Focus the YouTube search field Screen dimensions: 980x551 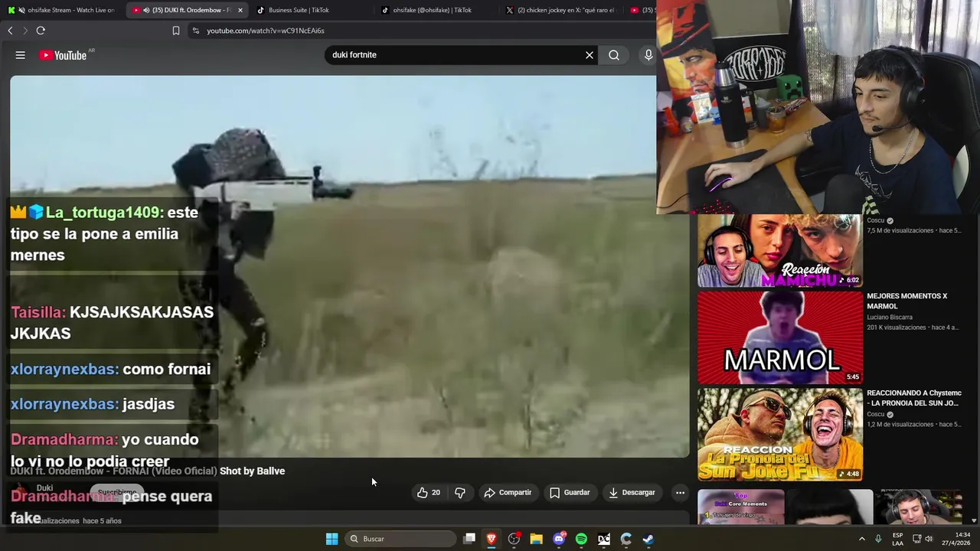[x=456, y=55]
